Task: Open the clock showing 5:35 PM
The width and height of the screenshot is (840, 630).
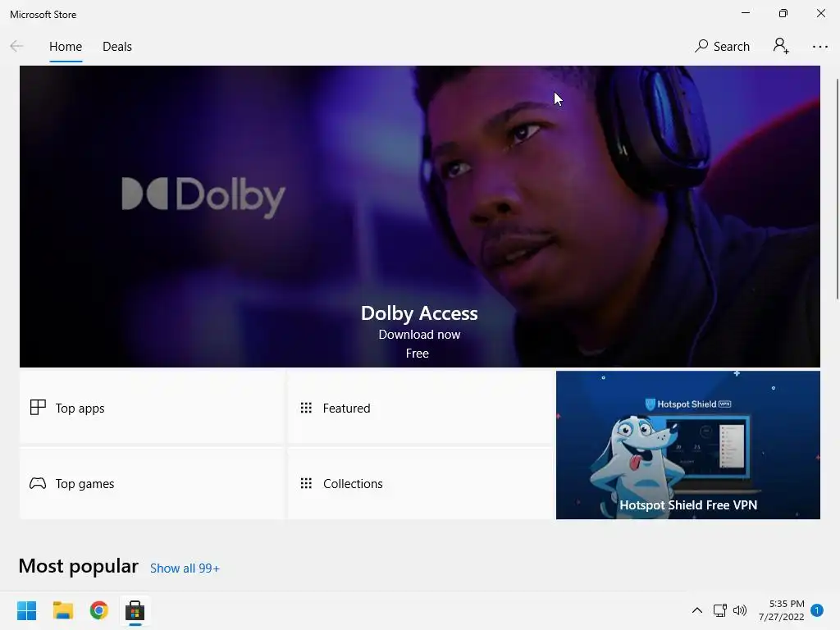Action: [x=781, y=610]
